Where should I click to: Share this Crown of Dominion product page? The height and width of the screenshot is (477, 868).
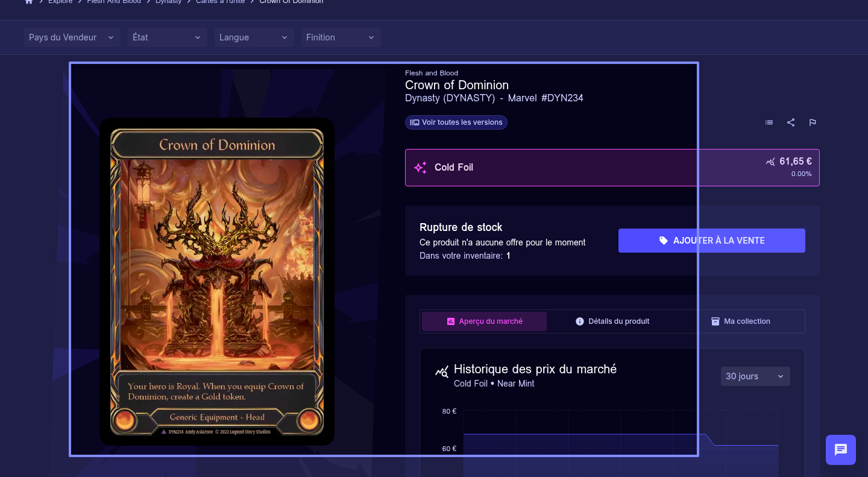[791, 122]
